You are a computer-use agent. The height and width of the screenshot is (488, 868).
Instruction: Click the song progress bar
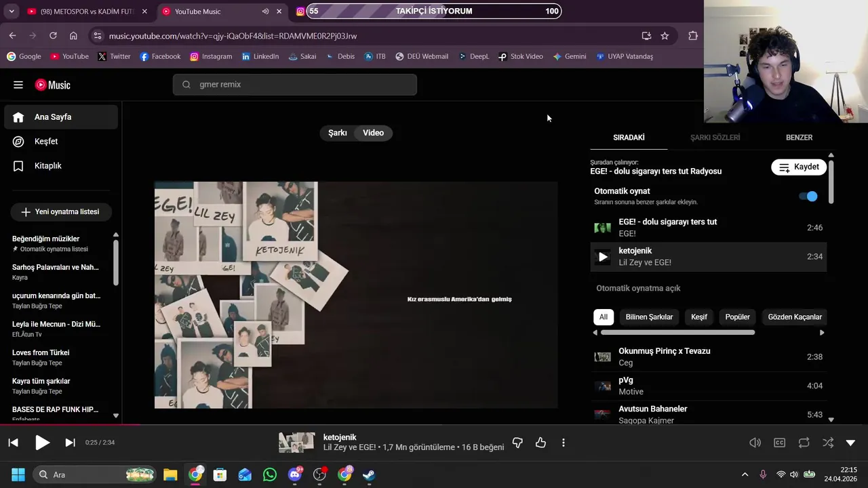click(x=434, y=426)
